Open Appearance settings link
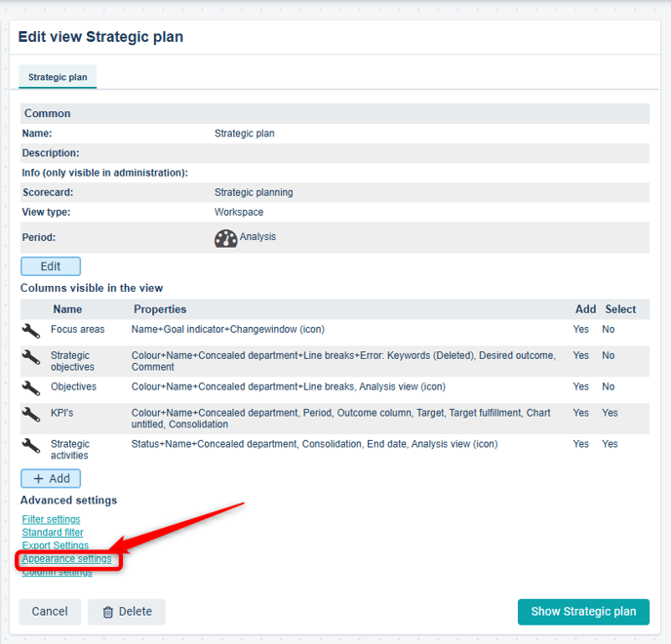Viewport: 671px width, 644px height. 66,559
